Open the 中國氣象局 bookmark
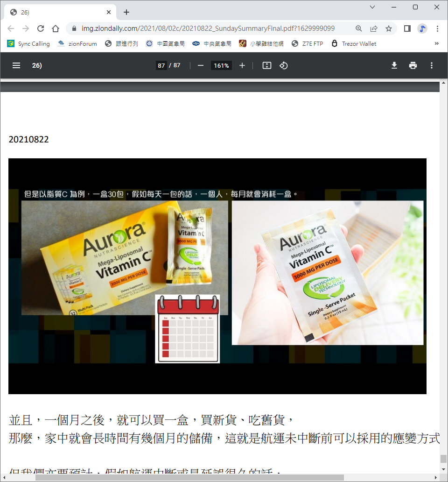Screen dimensions: 448x482 (166, 43)
